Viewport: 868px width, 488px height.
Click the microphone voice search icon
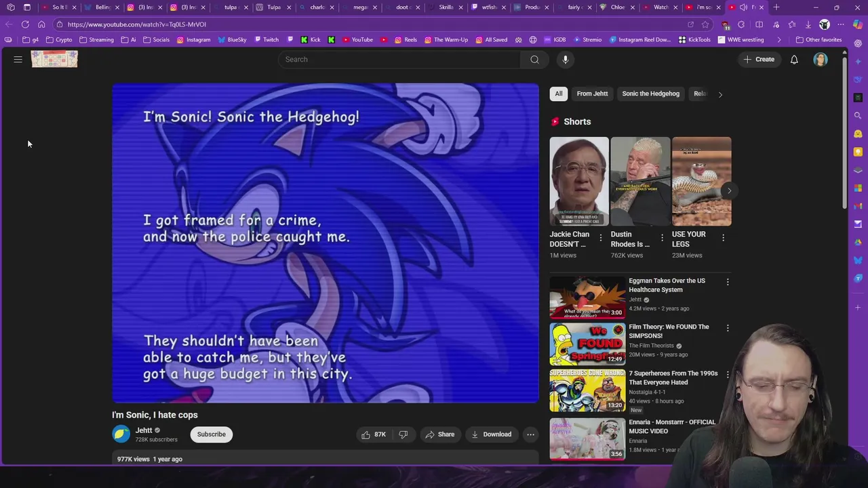pyautogui.click(x=565, y=60)
